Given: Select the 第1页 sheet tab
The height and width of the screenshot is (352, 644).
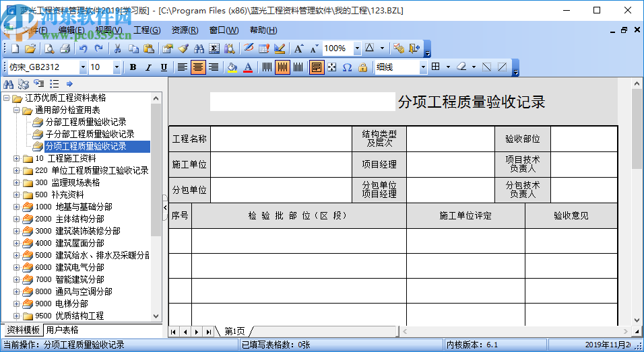Looking at the screenshot, I should [234, 331].
